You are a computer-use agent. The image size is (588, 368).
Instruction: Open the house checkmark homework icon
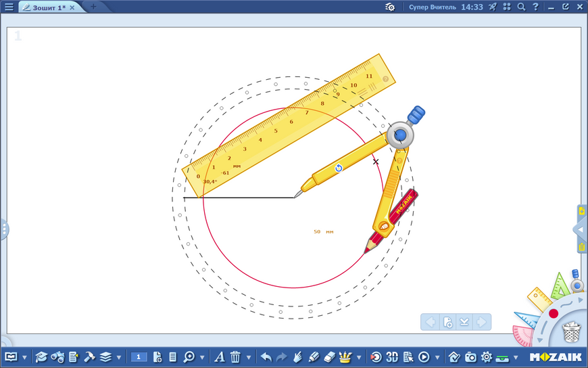(x=454, y=356)
